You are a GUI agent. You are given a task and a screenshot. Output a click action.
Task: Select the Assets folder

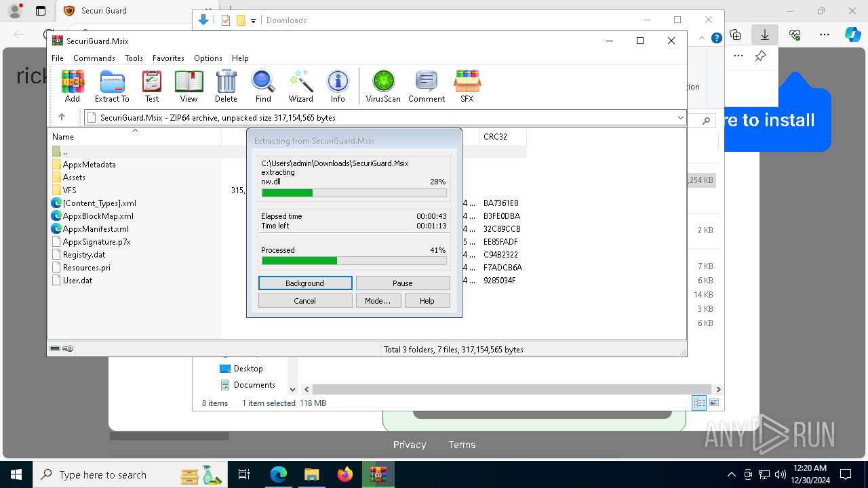74,178
